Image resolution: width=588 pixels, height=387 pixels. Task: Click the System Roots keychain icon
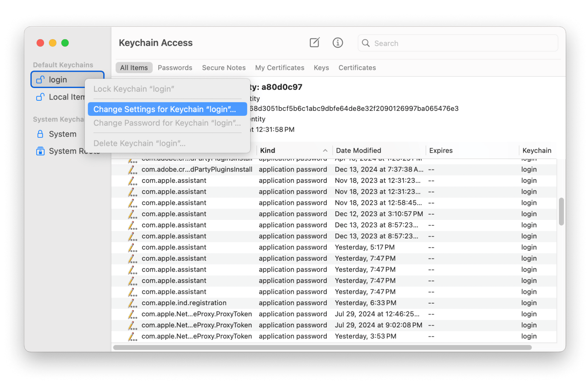[40, 151]
